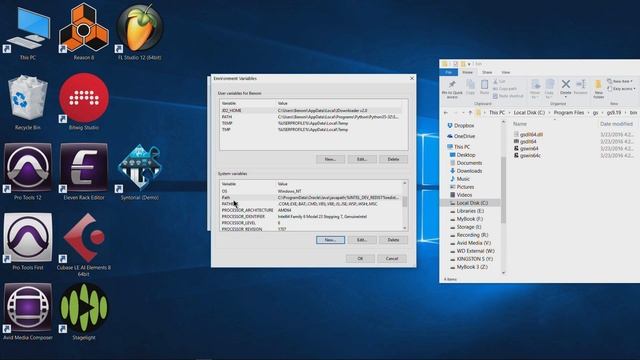The height and width of the screenshot is (360, 640).
Task: Select the Stagelight desktop icon
Action: pyautogui.click(x=84, y=312)
